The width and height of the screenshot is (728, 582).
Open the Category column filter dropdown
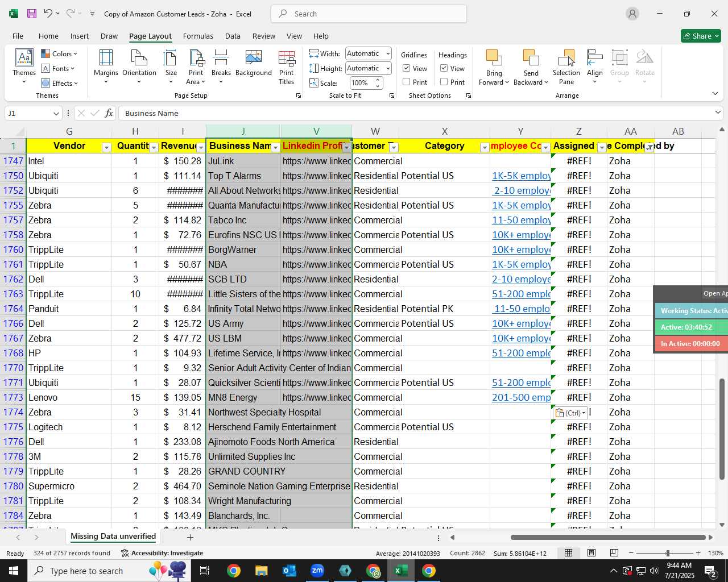[x=485, y=147]
